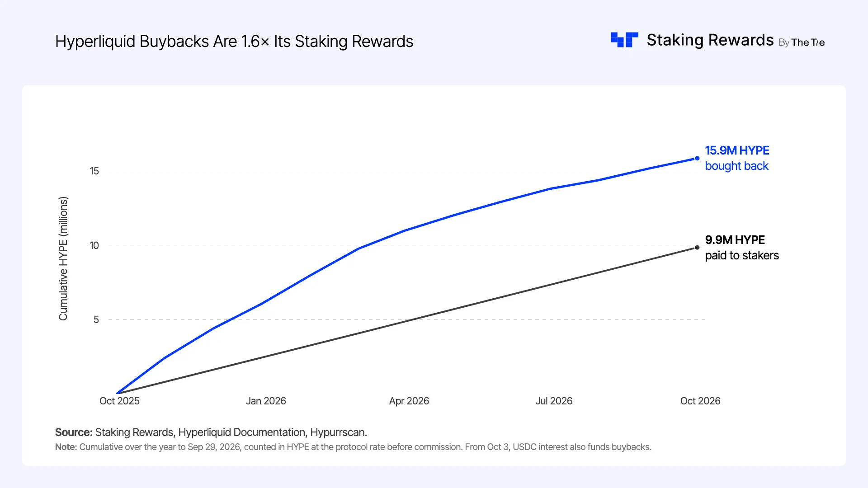Click the '9.9M HYPE' label
The height and width of the screenshot is (488, 868).
pos(735,240)
